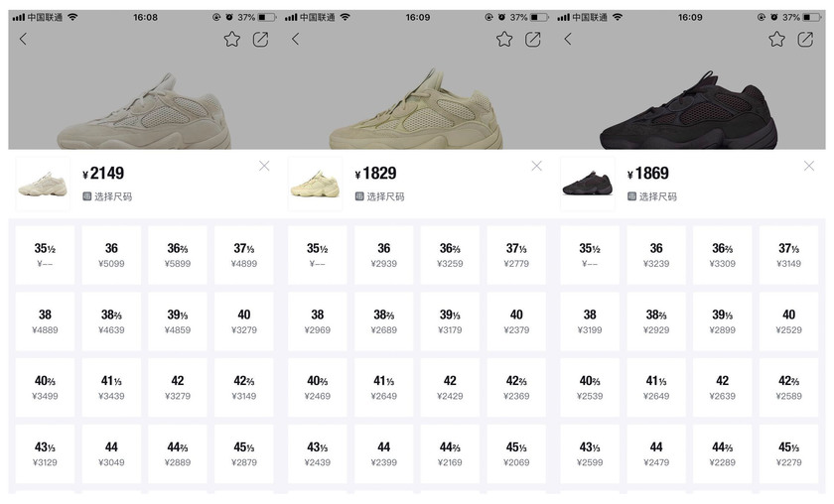Choose size 40 priced ¥2379
This screenshot has height=504, width=834.
coord(516,321)
